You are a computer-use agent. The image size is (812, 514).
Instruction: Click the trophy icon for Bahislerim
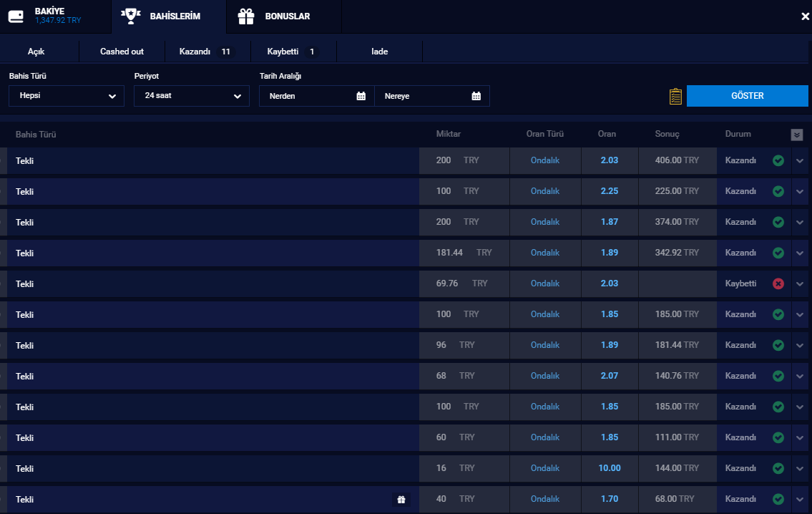(129, 16)
